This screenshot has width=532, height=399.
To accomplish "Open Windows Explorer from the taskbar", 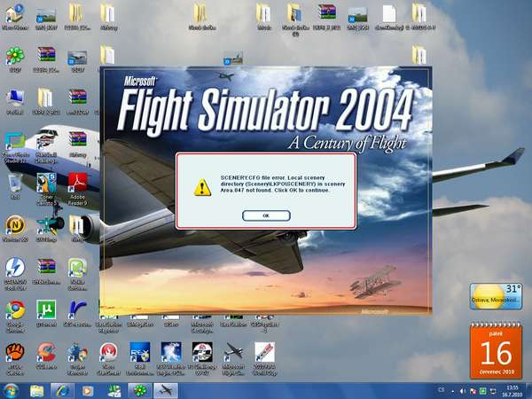I will pos(37,391).
